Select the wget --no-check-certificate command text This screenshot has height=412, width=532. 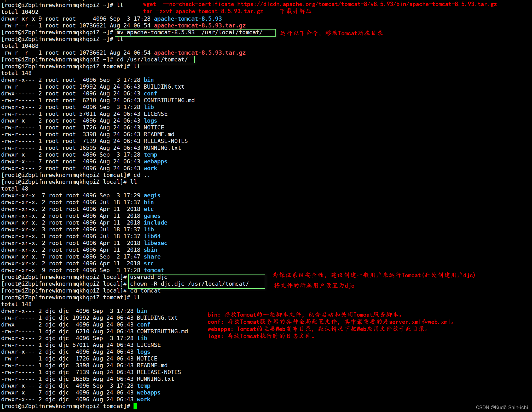click(x=320, y=4)
